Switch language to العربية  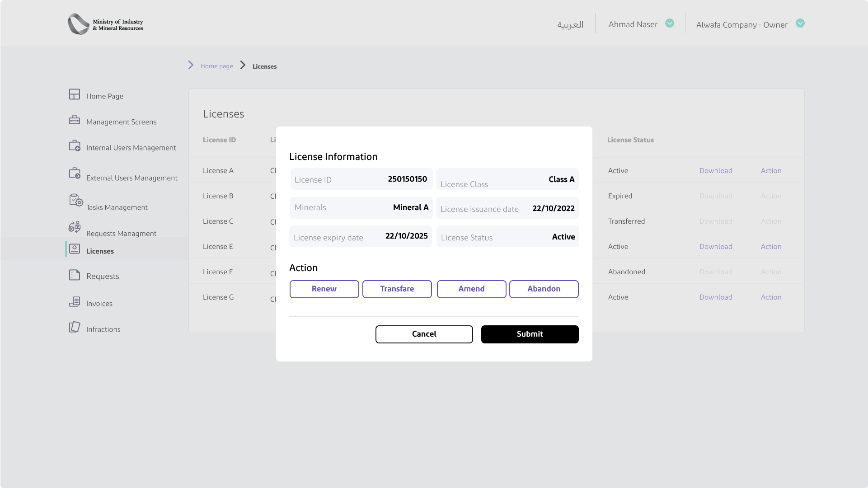[570, 24]
